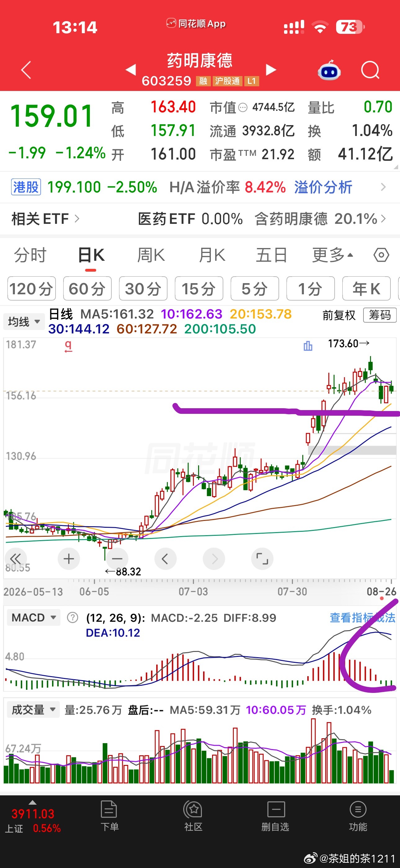Open the 成交量 indicator dropdown
The image size is (400, 868).
34,710
